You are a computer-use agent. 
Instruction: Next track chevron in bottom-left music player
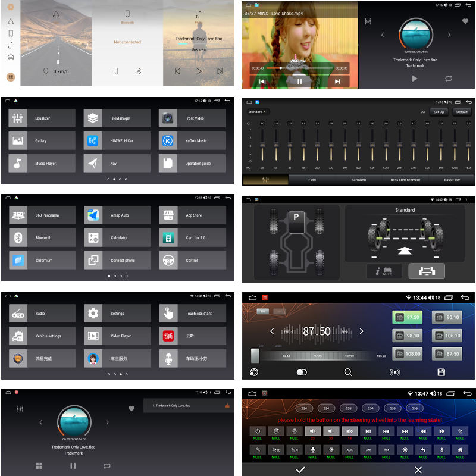[107, 422]
